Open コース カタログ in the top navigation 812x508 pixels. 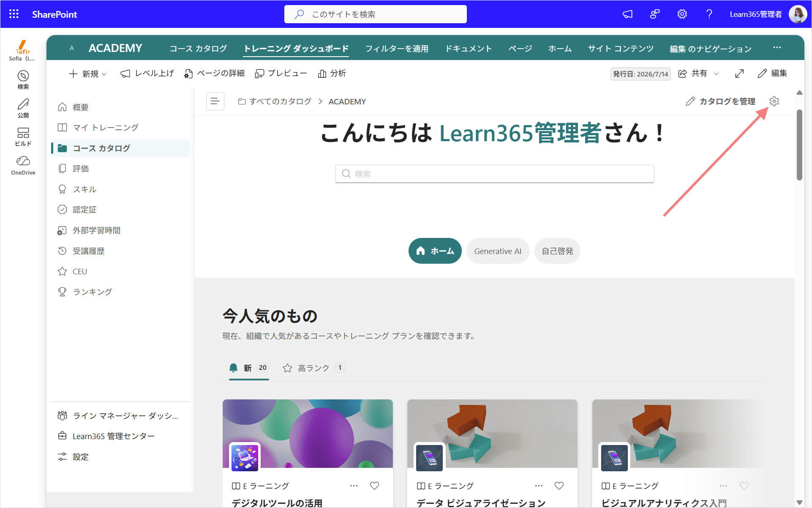[198, 48]
